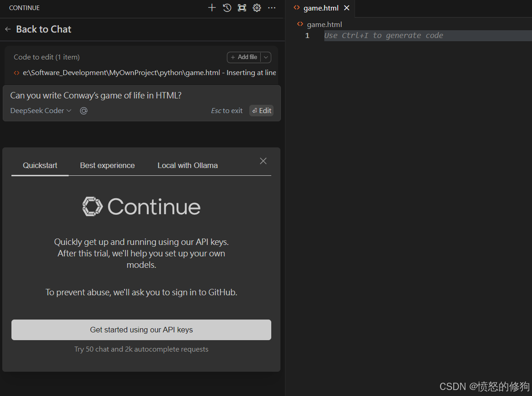Open the DeepSeek Coder model dropdown
The image size is (532, 396).
[x=41, y=111]
